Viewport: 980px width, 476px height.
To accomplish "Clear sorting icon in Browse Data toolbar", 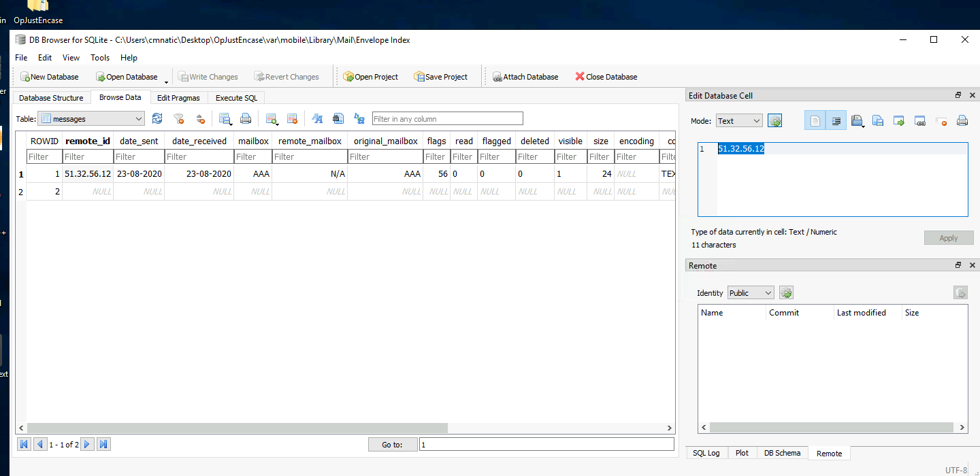I will [x=200, y=119].
